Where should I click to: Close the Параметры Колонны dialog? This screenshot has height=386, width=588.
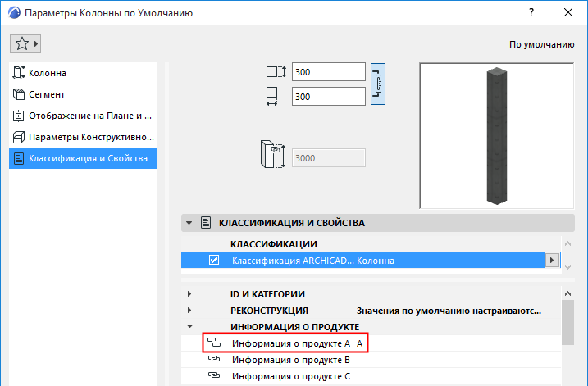568,12
